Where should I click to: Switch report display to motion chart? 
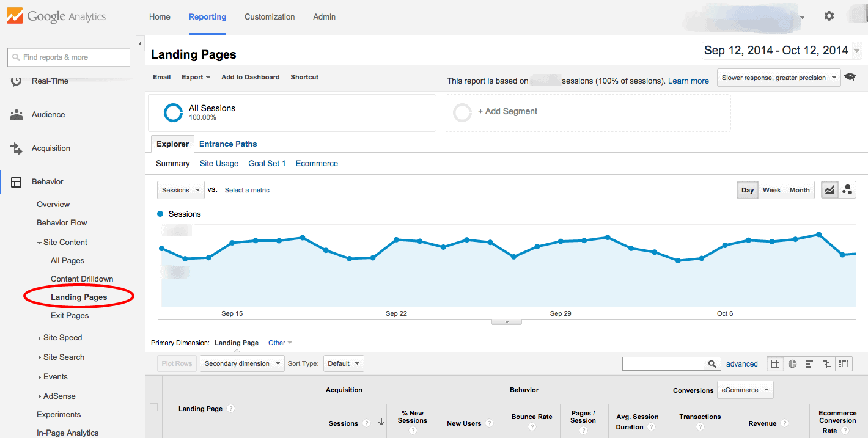(847, 189)
